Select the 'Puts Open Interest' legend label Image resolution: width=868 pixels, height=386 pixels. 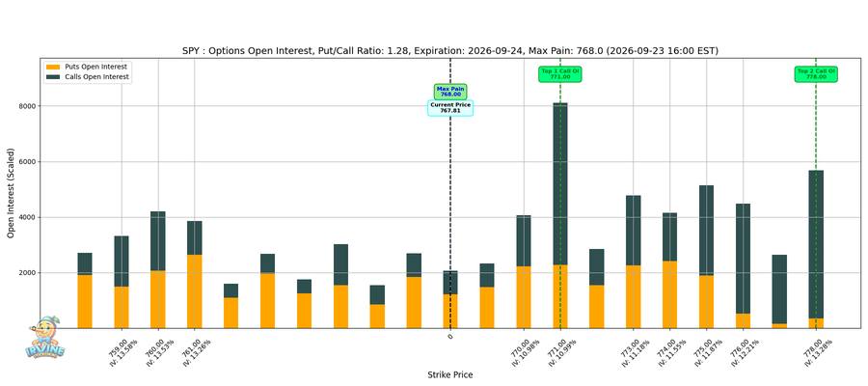tap(95, 67)
